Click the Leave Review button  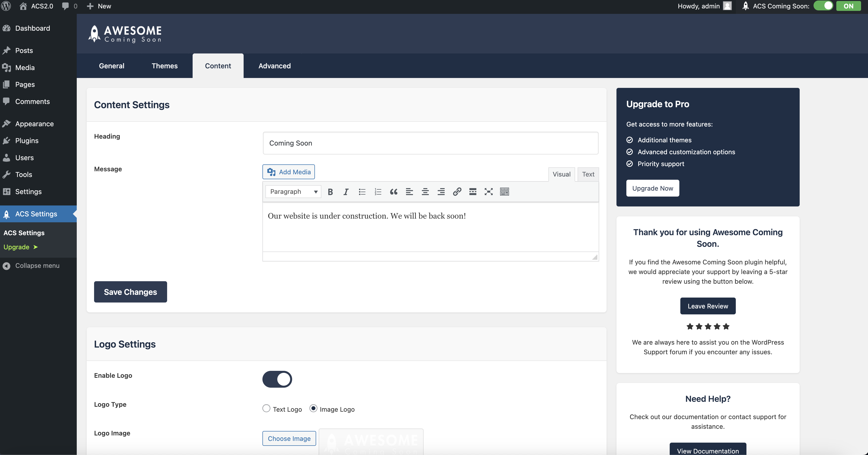708,306
